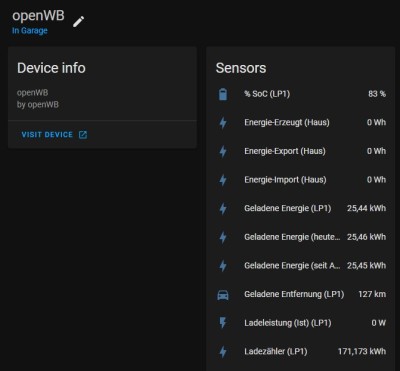
Task: Click the pencil edit icon beside openWB
Action: (79, 22)
